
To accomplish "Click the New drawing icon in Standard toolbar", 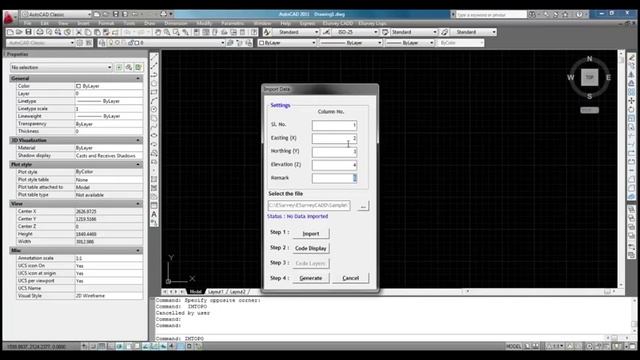I will tap(10, 32).
